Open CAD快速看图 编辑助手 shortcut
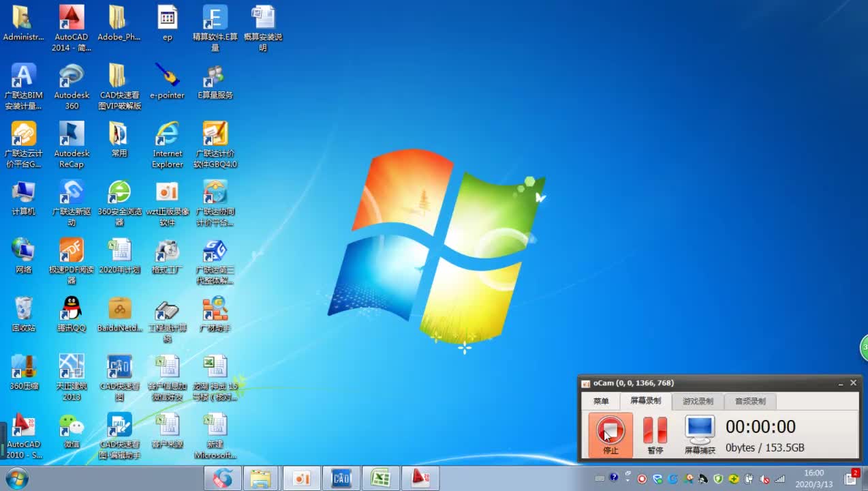Image resolution: width=868 pixels, height=491 pixels. (119, 435)
